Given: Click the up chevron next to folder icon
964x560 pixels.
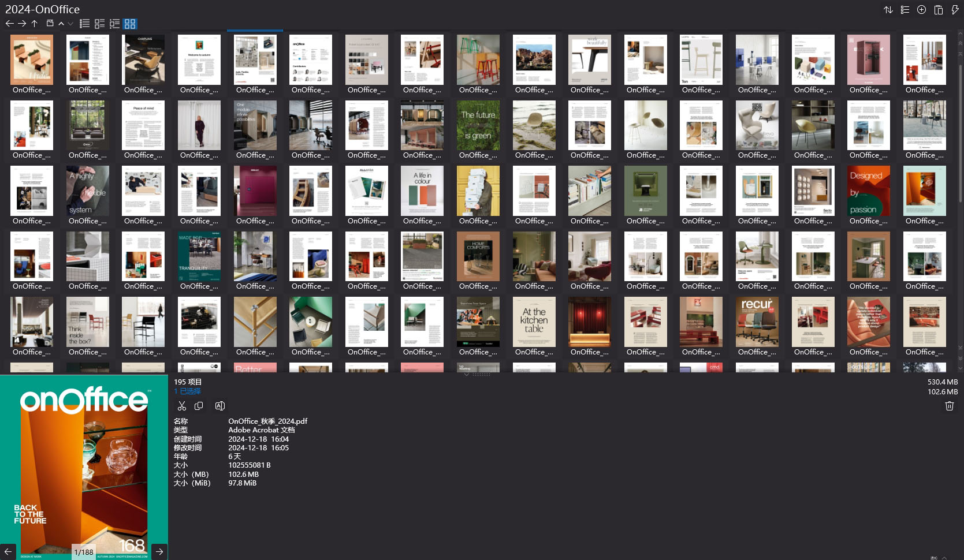Looking at the screenshot, I should pyautogui.click(x=61, y=24).
